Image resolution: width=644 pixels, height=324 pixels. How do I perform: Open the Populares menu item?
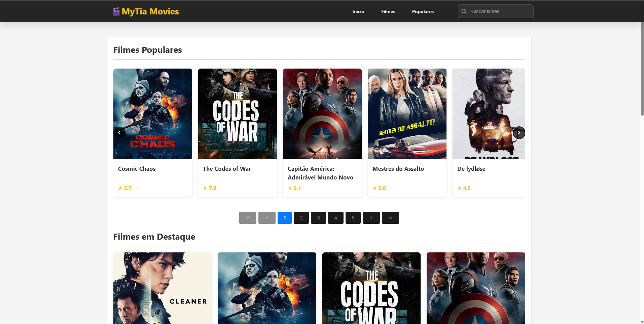[x=423, y=11]
